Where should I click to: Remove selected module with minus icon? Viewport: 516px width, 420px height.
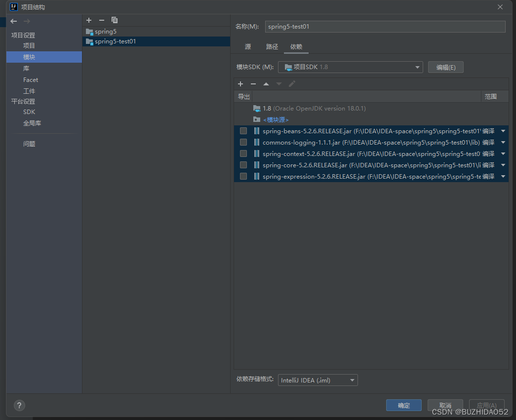[x=102, y=20]
